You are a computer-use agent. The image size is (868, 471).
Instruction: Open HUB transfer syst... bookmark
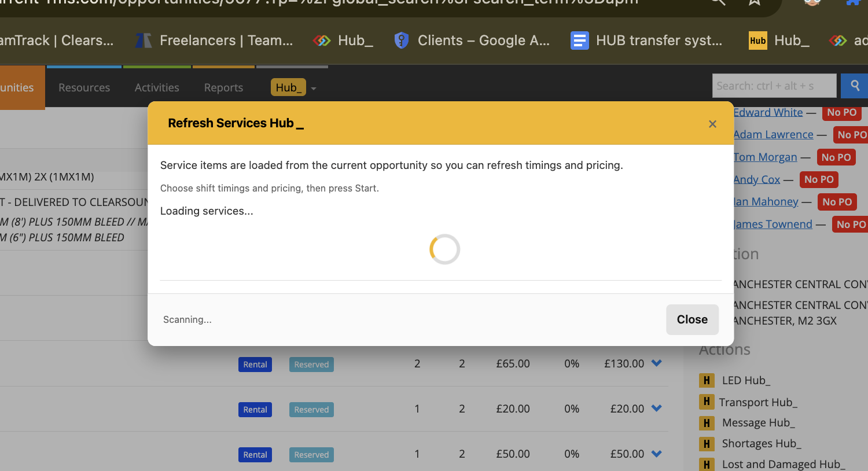[646, 41]
